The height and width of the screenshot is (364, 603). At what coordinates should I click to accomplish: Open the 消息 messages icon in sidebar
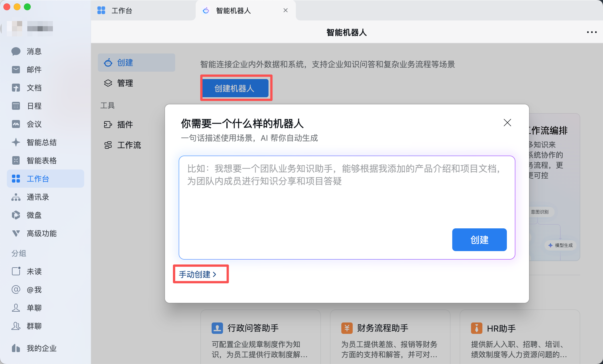point(16,51)
